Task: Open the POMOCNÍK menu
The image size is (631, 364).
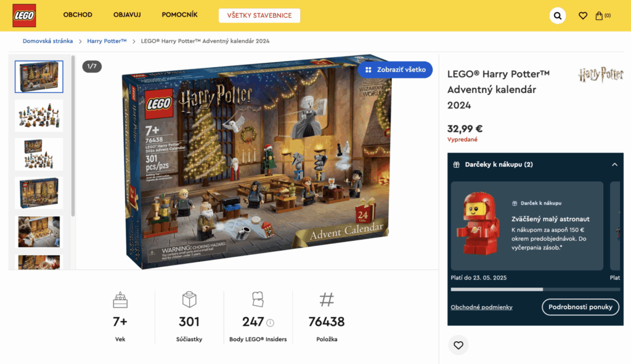Action: (x=179, y=15)
